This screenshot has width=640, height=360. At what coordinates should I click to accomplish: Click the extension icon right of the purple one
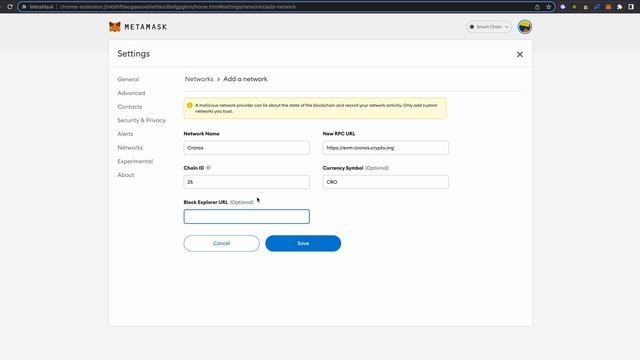coord(574,7)
